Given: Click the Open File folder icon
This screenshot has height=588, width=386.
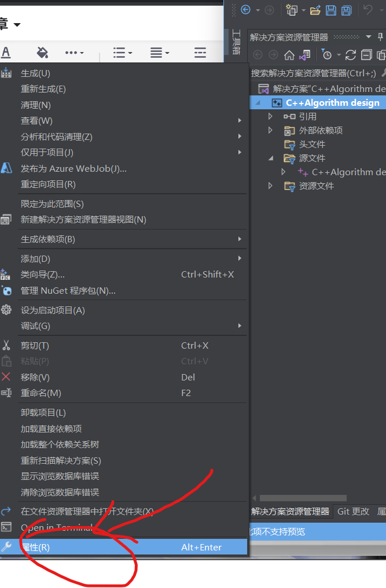Looking at the screenshot, I should 315,10.
